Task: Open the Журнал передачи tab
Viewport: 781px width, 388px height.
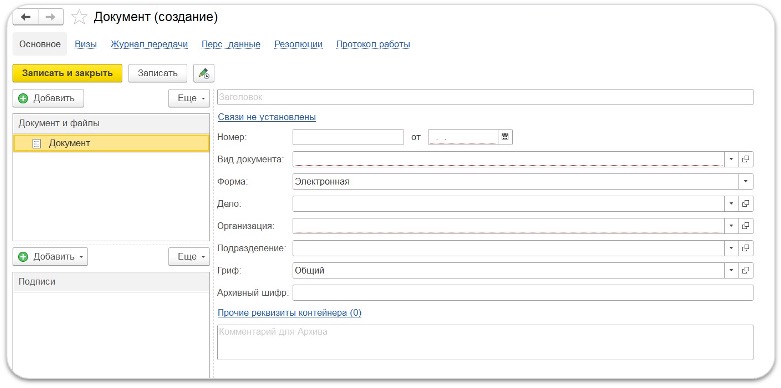Action: (149, 44)
